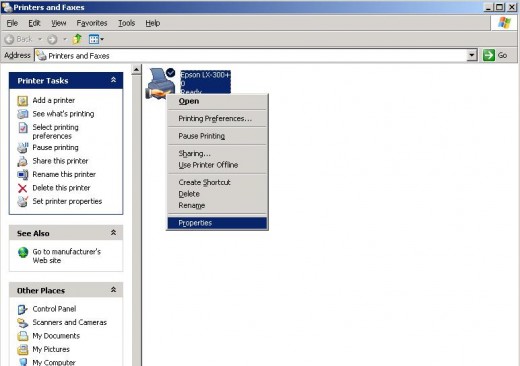
Task: Choose Create Shortcut in context menu
Action: pos(217,182)
